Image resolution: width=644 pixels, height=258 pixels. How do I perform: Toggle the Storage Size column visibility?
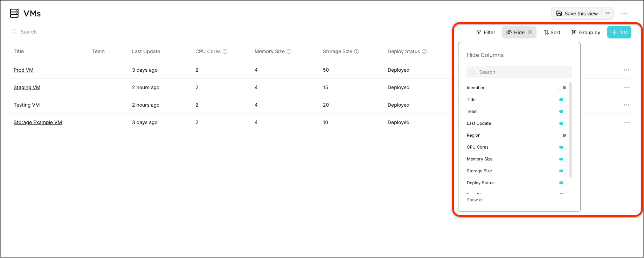[563, 171]
